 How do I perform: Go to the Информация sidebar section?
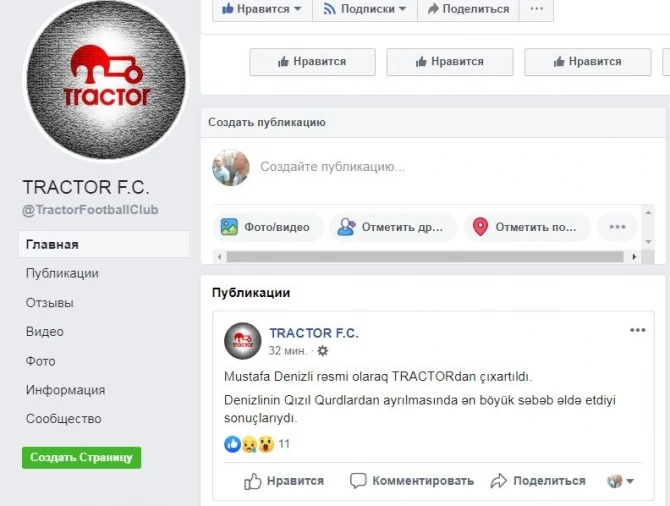click(65, 390)
